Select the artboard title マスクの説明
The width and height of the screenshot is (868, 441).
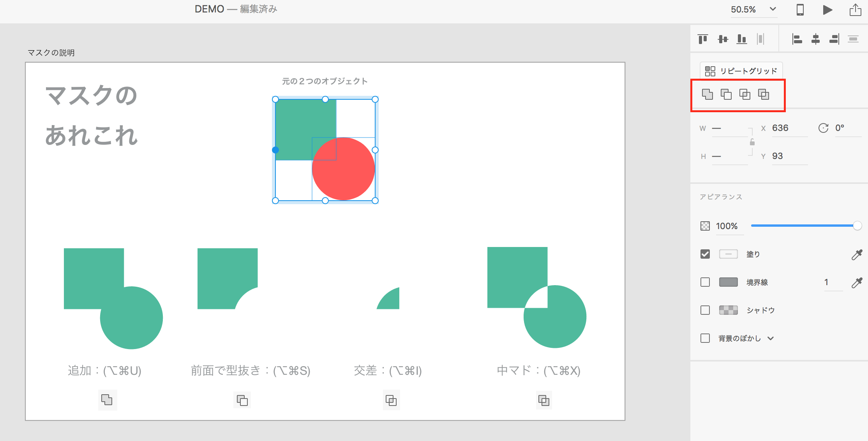pyautogui.click(x=51, y=53)
